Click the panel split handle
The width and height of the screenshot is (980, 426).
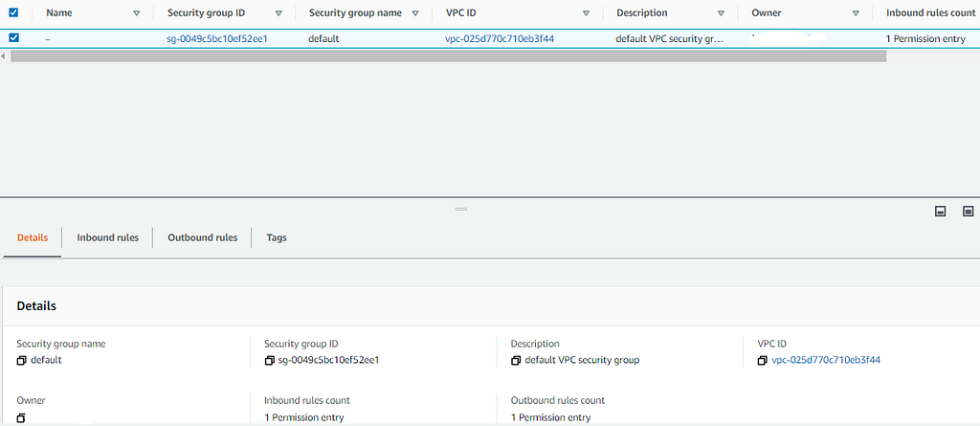tap(461, 209)
